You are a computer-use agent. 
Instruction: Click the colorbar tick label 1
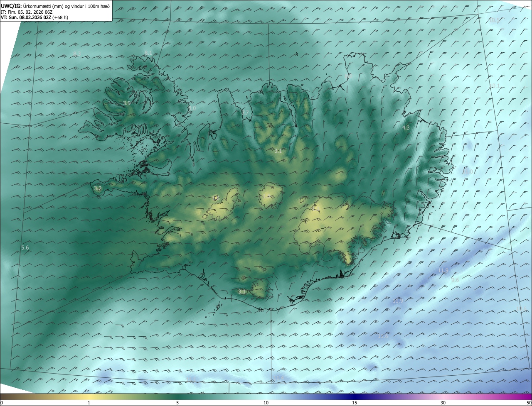[x=89, y=403]
